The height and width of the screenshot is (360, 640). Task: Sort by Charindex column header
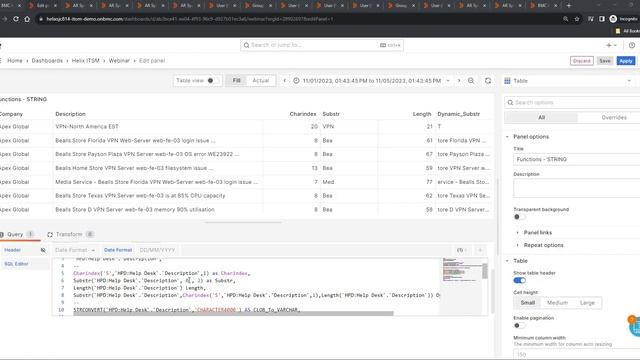pos(303,114)
